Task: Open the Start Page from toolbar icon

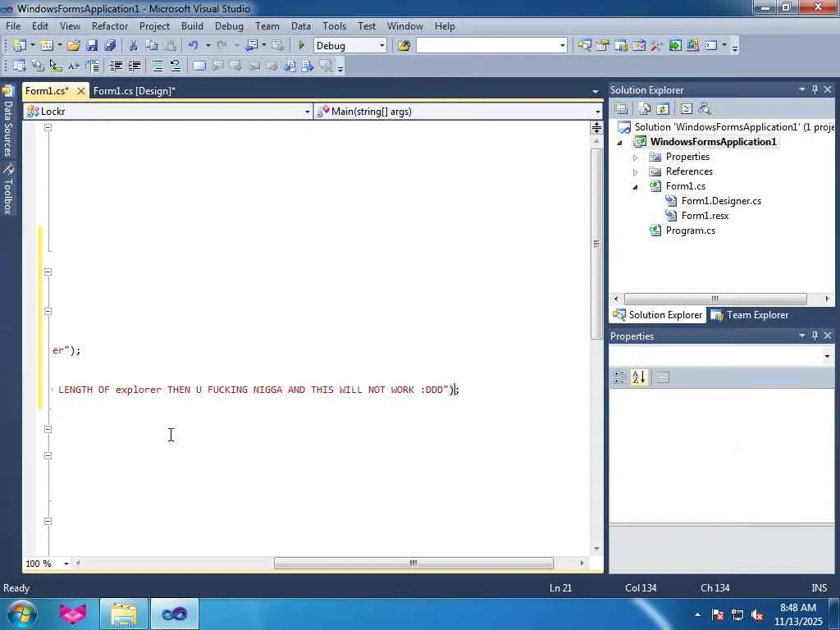Action: pyautogui.click(x=675, y=46)
